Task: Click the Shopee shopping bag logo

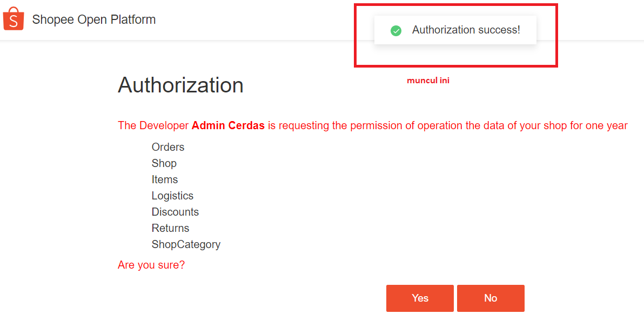Action: coord(14,18)
